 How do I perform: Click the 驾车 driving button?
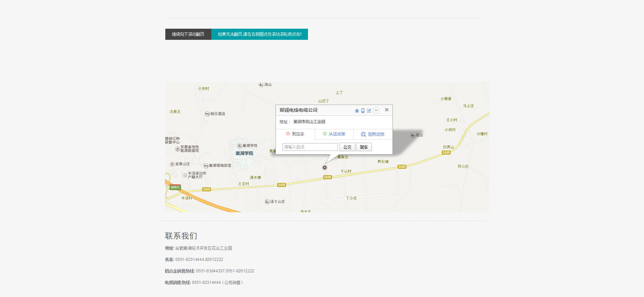364,147
